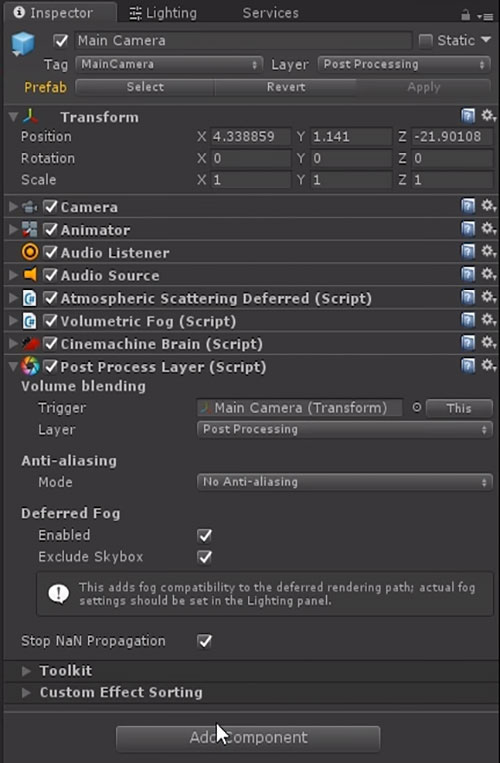This screenshot has height=763, width=500.
Task: Click the Inspector lock icon
Action: 465,16
